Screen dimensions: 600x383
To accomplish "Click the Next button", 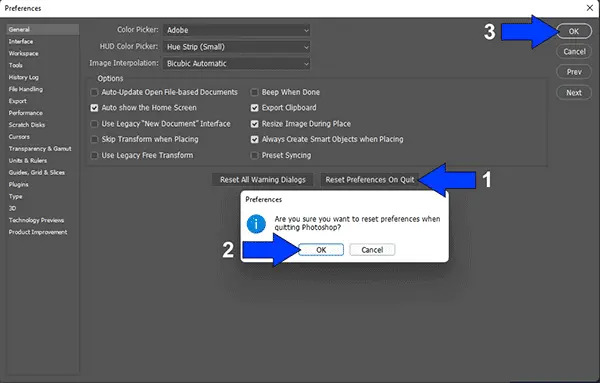I will pyautogui.click(x=574, y=93).
